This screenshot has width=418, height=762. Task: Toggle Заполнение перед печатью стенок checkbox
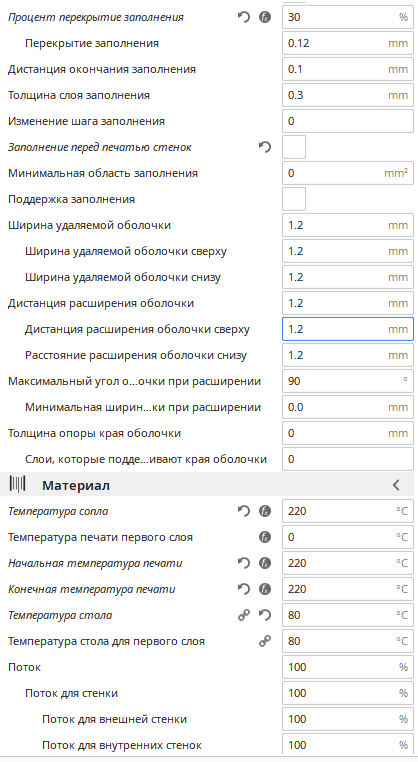click(x=294, y=147)
